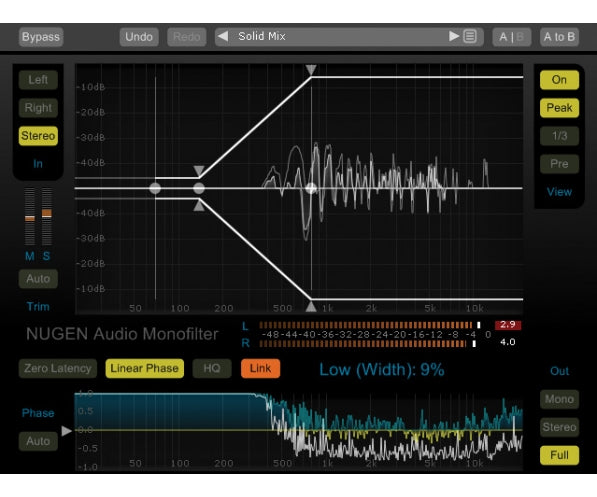Switch between A|B settings
This screenshot has width=597, height=497.
click(x=512, y=37)
